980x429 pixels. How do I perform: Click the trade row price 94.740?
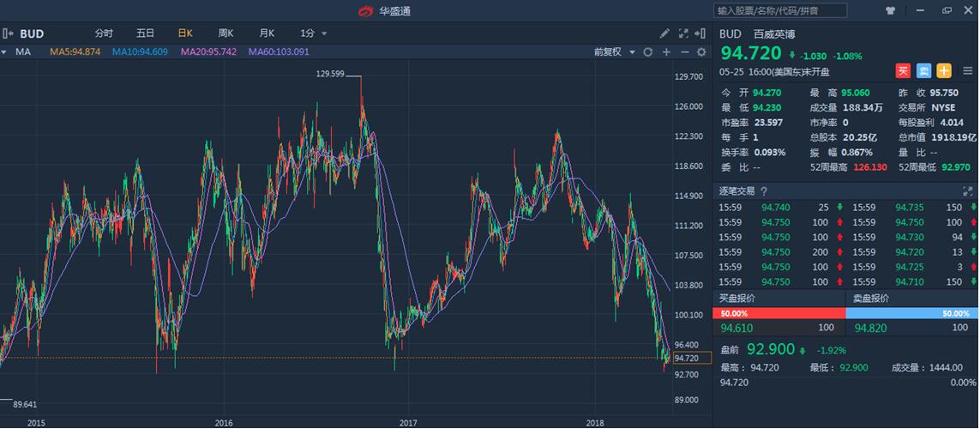776,207
